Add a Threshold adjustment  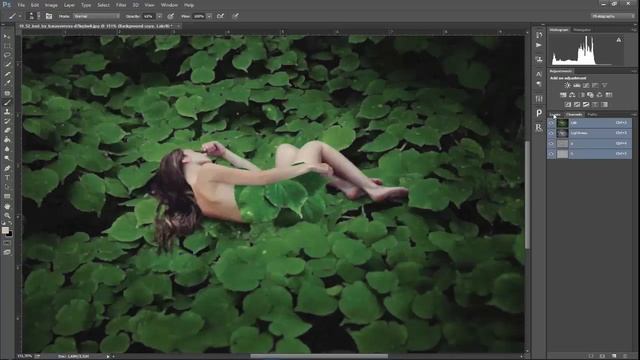coord(586,104)
